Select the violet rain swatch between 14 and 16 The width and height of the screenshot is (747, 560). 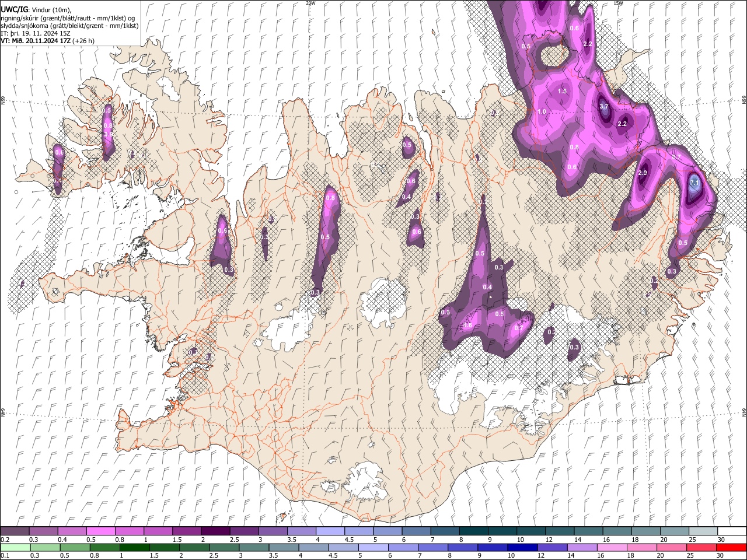coord(582,547)
